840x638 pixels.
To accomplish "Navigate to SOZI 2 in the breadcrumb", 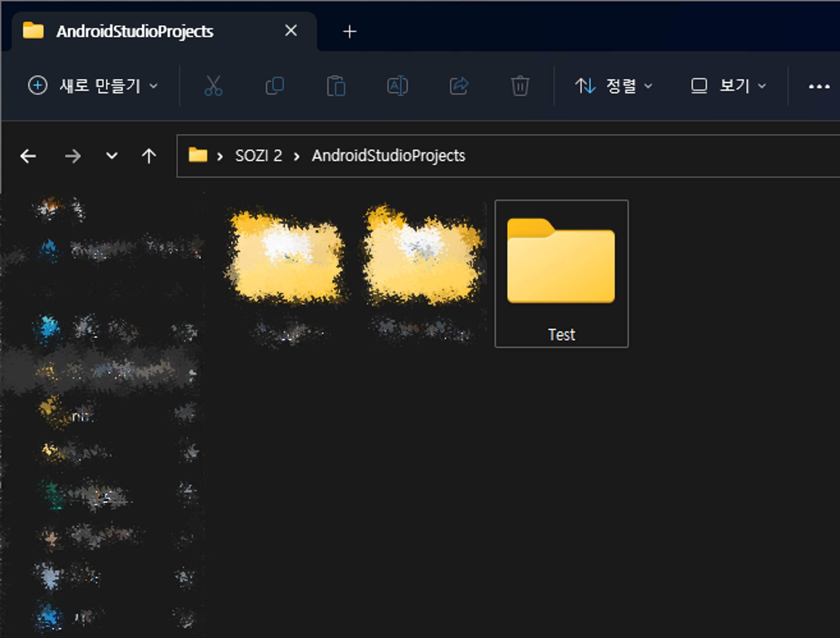I will 259,155.
